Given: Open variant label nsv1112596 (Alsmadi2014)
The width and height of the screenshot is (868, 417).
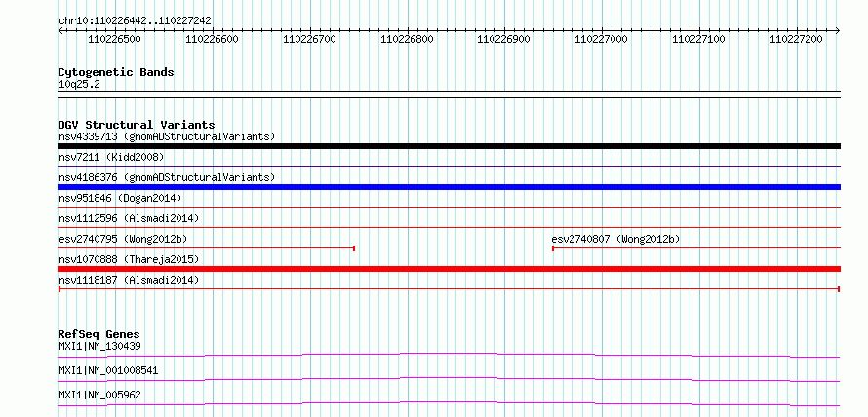Looking at the screenshot, I should [129, 218].
